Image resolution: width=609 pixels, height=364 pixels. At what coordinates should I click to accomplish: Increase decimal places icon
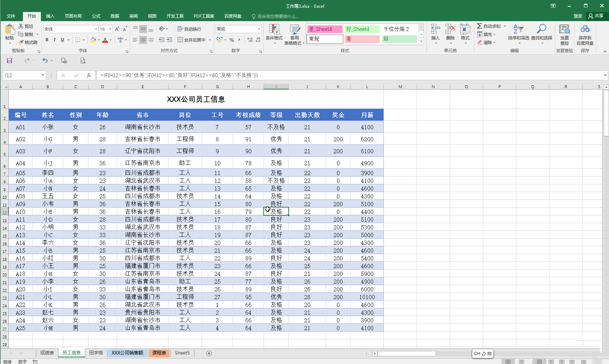tap(250, 40)
